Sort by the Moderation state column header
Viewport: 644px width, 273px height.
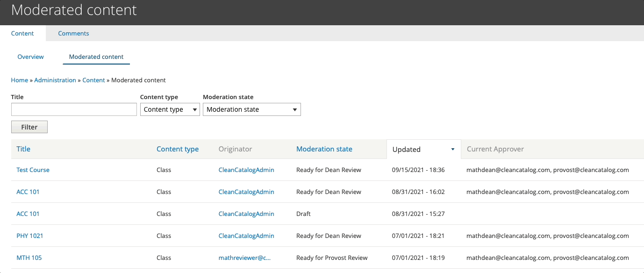(324, 149)
